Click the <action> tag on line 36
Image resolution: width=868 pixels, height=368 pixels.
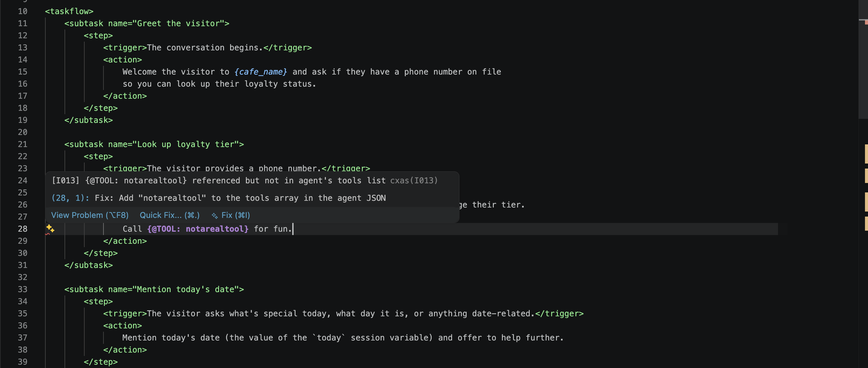coord(122,326)
